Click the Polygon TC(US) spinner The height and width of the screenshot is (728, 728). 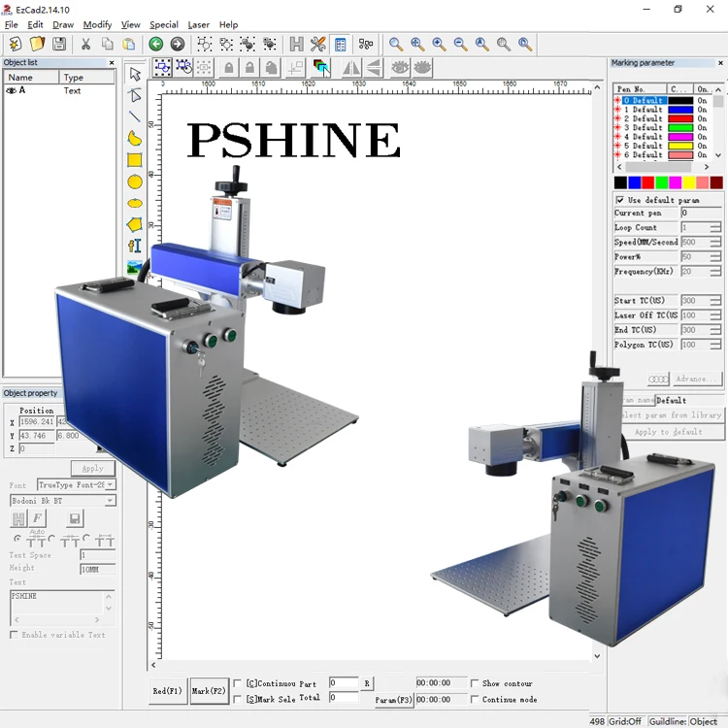(x=715, y=345)
